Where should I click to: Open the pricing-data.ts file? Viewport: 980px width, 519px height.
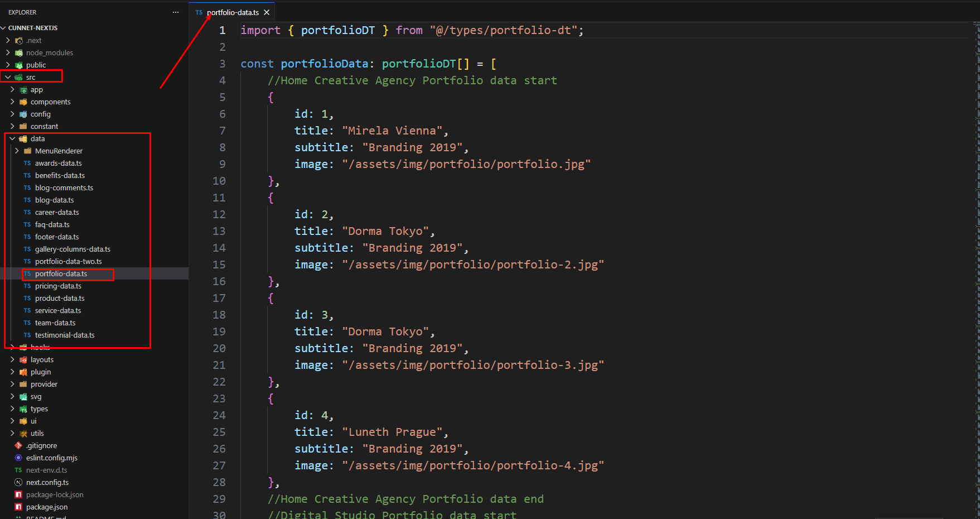(x=58, y=286)
